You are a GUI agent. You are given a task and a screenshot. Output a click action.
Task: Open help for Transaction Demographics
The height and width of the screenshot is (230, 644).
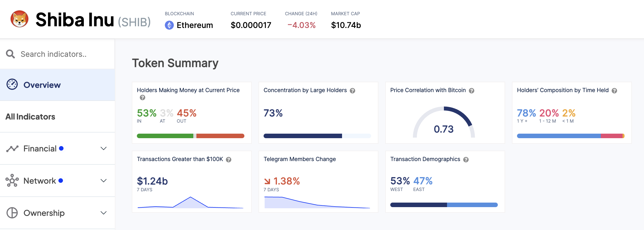[x=466, y=160]
